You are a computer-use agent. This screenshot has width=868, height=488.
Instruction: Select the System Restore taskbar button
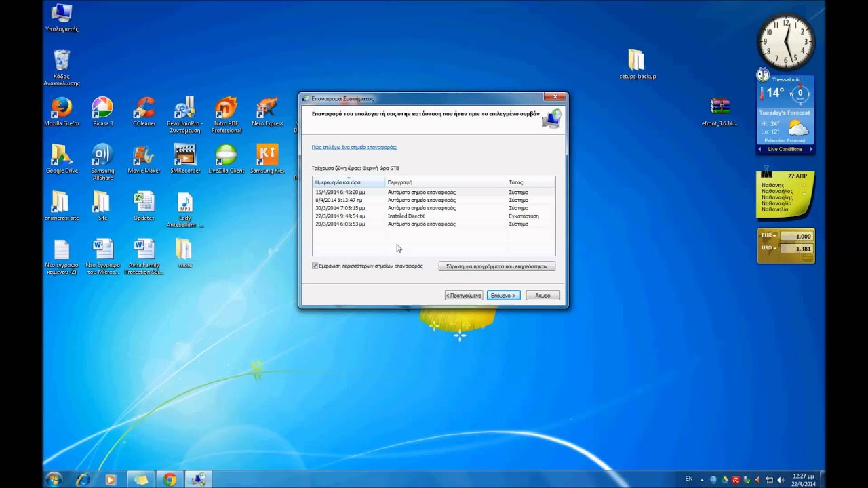(x=199, y=480)
